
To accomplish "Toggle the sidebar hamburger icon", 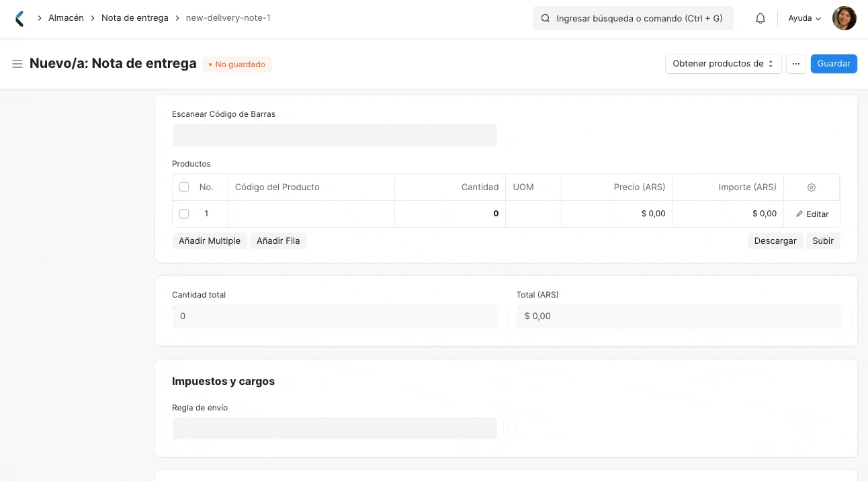I will point(17,64).
